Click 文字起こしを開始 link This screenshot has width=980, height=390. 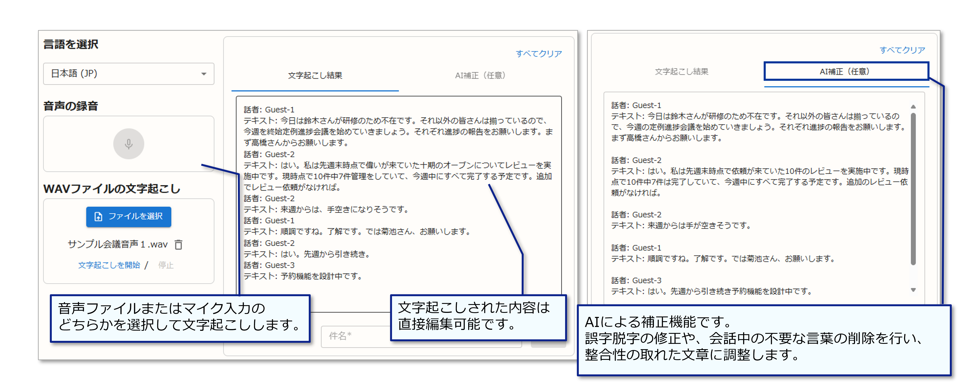(109, 265)
